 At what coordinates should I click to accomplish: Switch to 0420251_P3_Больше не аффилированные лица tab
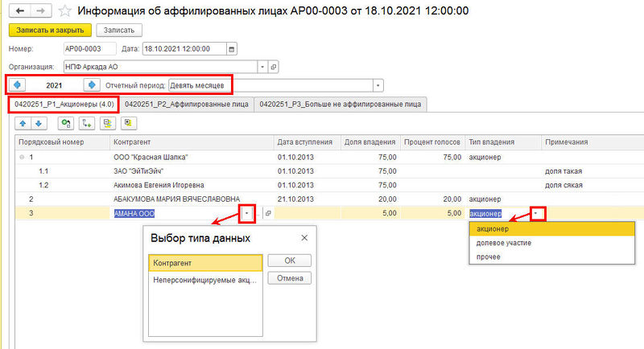[340, 104]
